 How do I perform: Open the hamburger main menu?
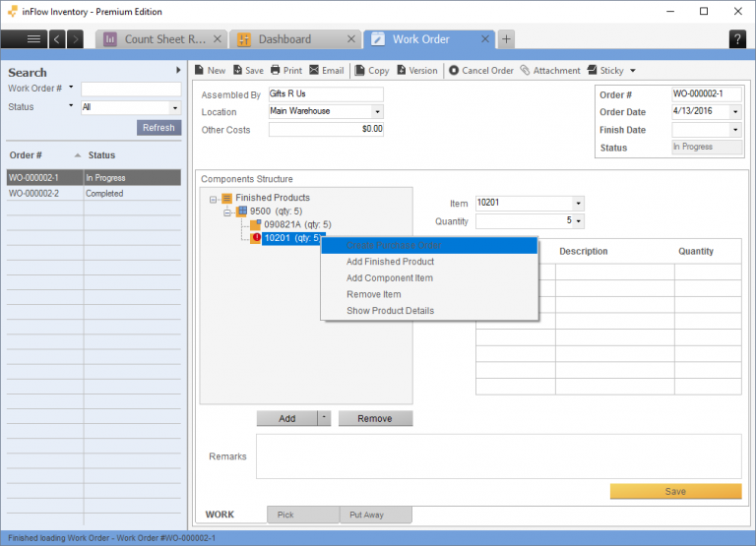click(x=33, y=39)
